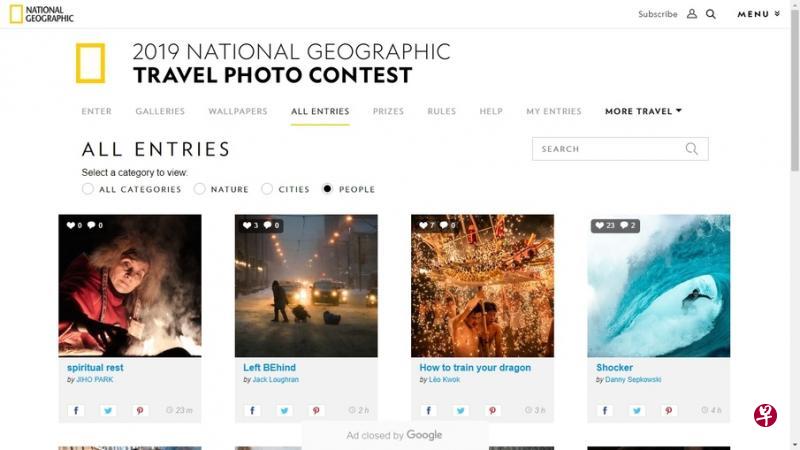Click the heart icon on Shocker photo
Viewport: 800px width, 450px height.
click(599, 226)
